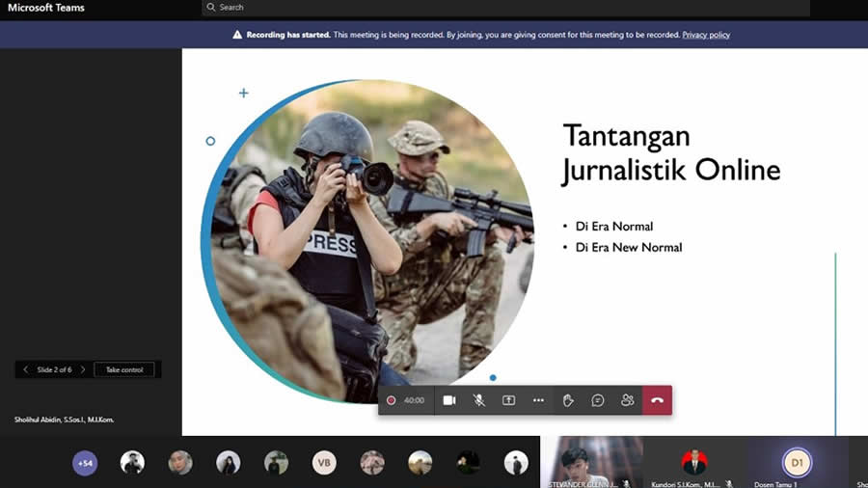Select the VB participant avatar

pos(324,463)
